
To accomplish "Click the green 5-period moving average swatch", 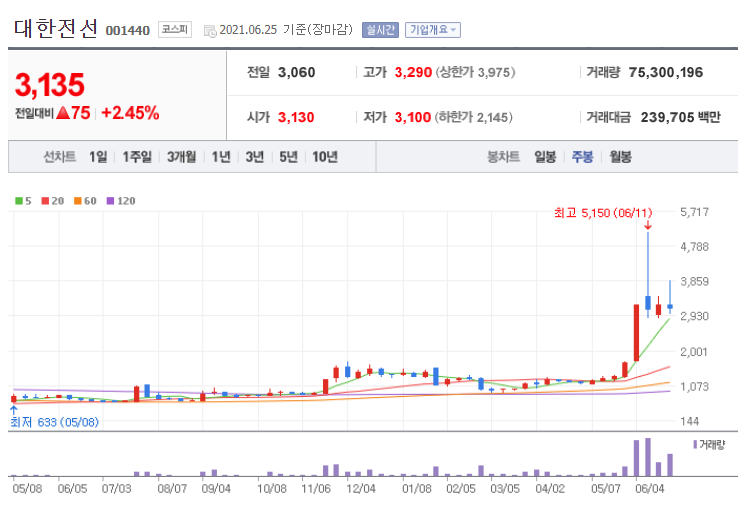I will pos(19,201).
